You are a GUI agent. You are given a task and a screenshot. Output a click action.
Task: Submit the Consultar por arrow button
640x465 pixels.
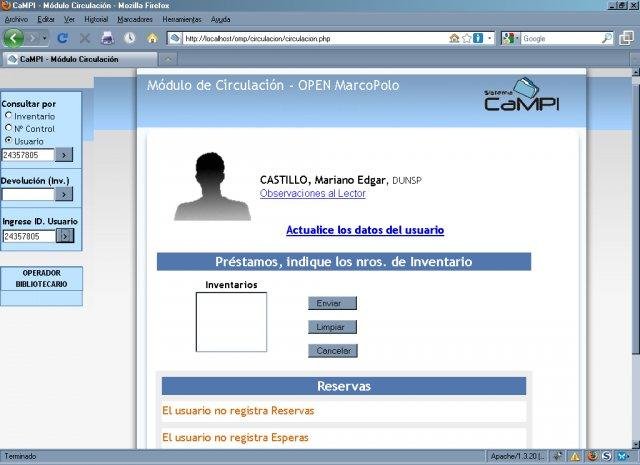point(64,155)
